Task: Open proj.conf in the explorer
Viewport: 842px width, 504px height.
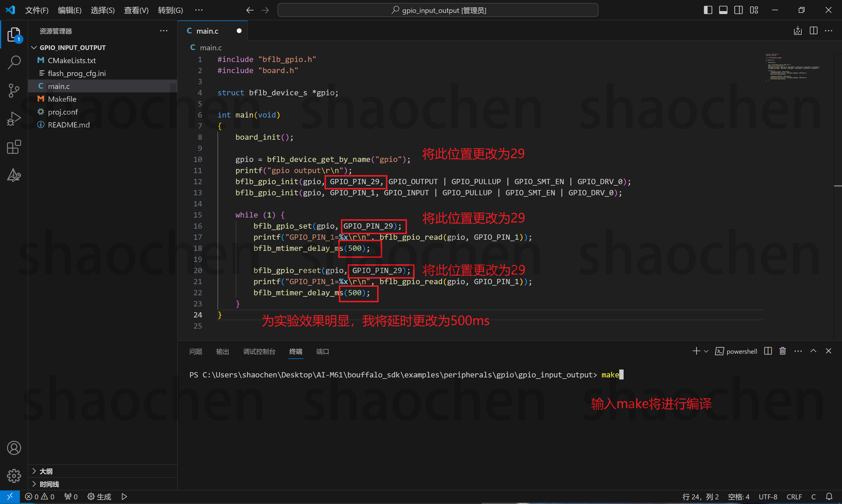Action: pyautogui.click(x=102, y=112)
